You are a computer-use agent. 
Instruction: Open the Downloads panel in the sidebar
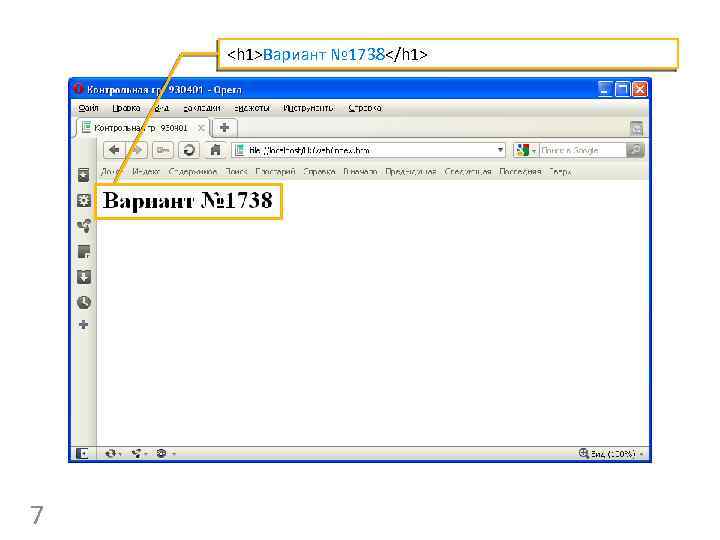84,277
